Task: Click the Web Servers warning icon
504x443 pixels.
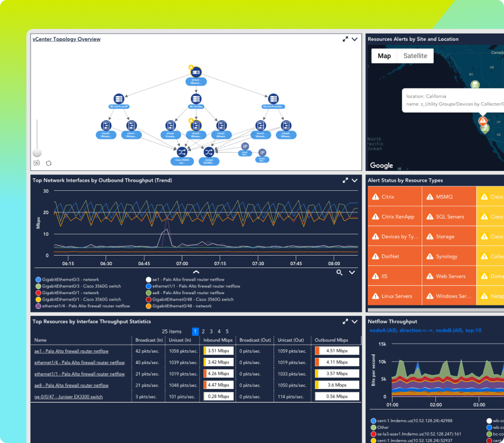Action: pos(430,276)
